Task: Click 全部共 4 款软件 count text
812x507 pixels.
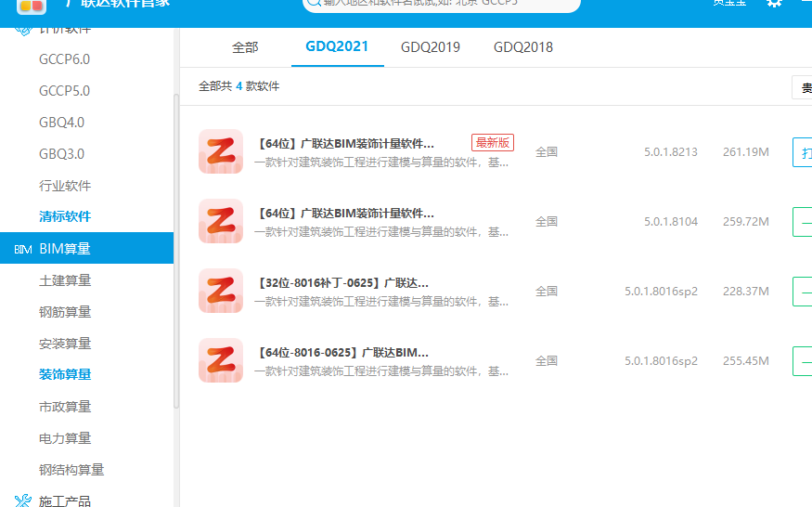Action: click(238, 86)
